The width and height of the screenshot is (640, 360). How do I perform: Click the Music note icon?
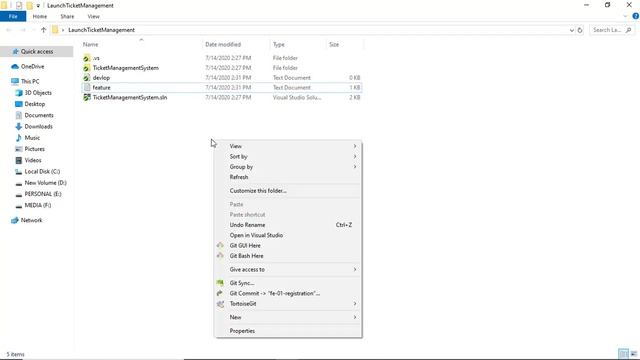[18, 138]
